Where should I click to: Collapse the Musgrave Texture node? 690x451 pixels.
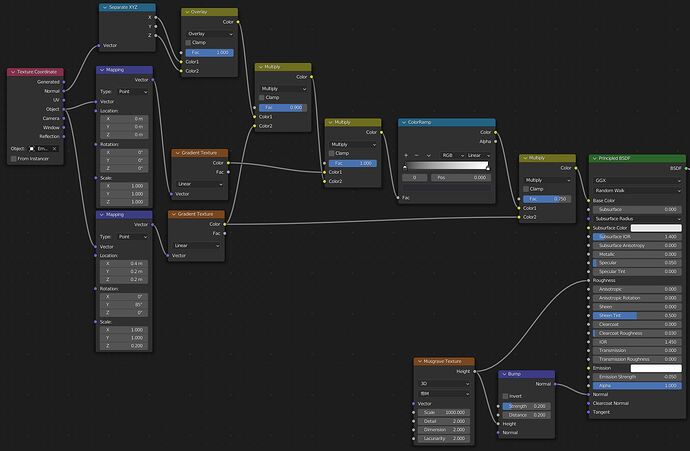tap(419, 361)
